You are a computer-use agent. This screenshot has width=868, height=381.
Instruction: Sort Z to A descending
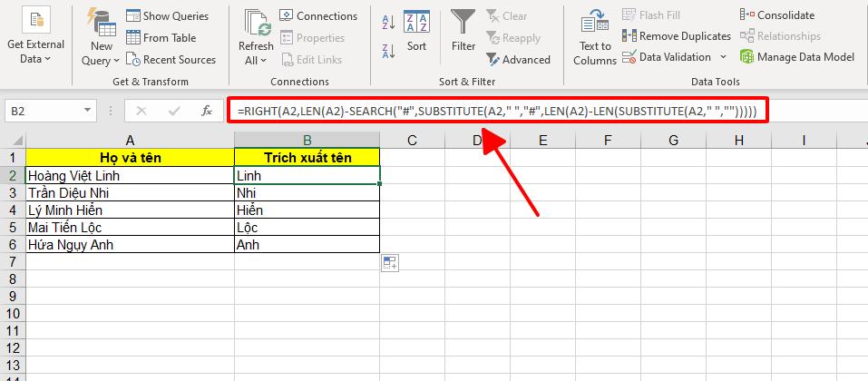click(388, 51)
